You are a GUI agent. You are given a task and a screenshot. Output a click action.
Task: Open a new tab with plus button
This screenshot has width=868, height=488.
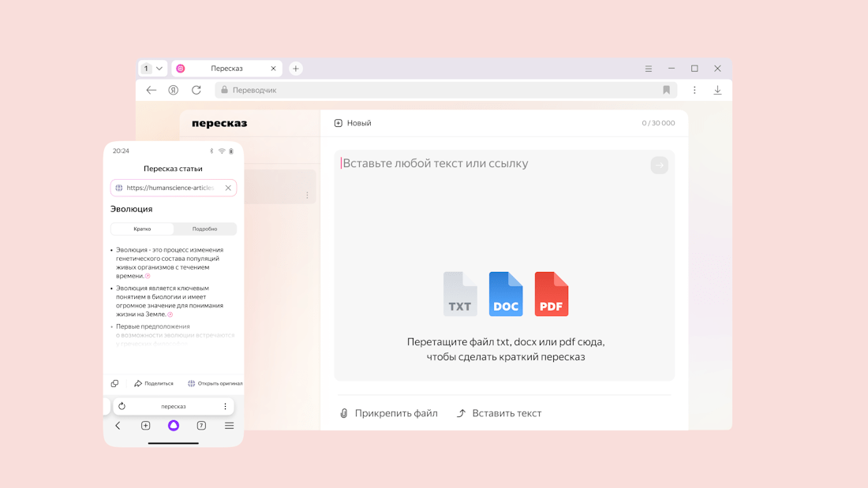(296, 69)
